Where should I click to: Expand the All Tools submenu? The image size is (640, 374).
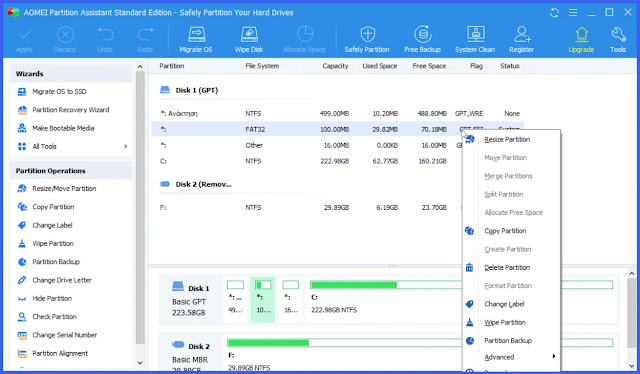(x=126, y=147)
